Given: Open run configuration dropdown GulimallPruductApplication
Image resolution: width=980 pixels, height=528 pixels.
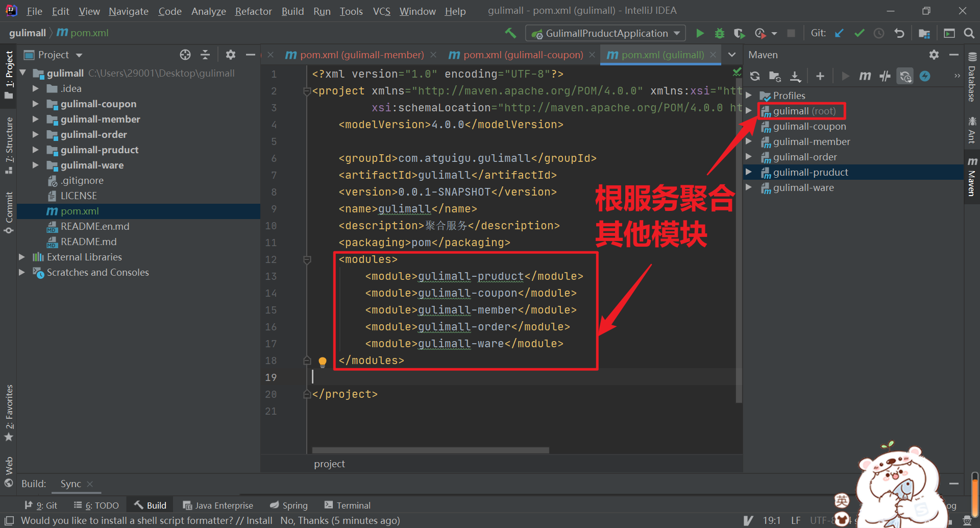Looking at the screenshot, I should (605, 33).
